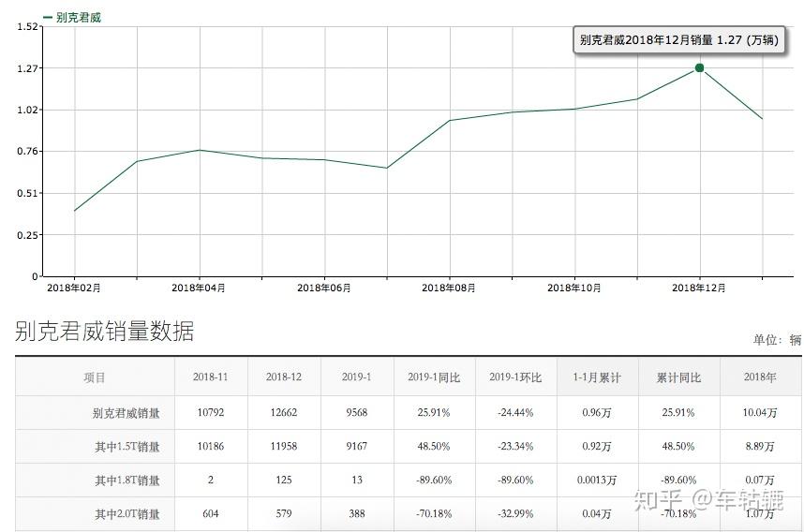Click the 2018年02月 axis label
Viewport: 804px width, 532px height.
74,288
